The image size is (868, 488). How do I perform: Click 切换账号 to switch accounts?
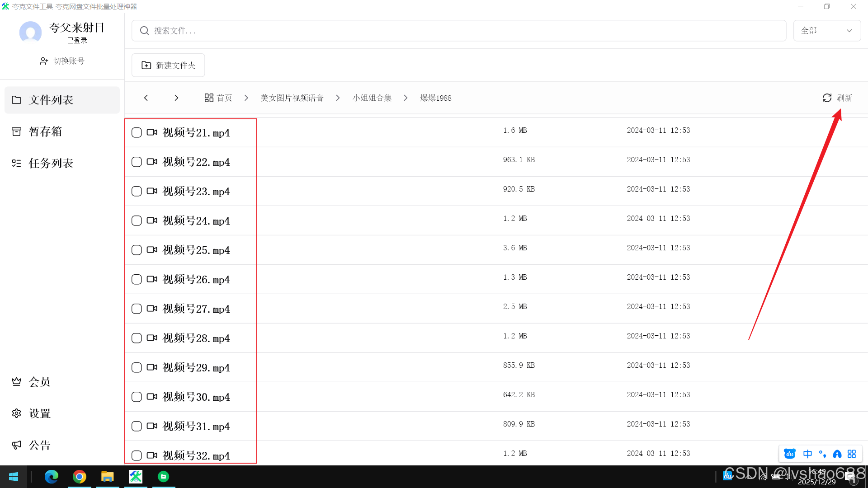(62, 61)
